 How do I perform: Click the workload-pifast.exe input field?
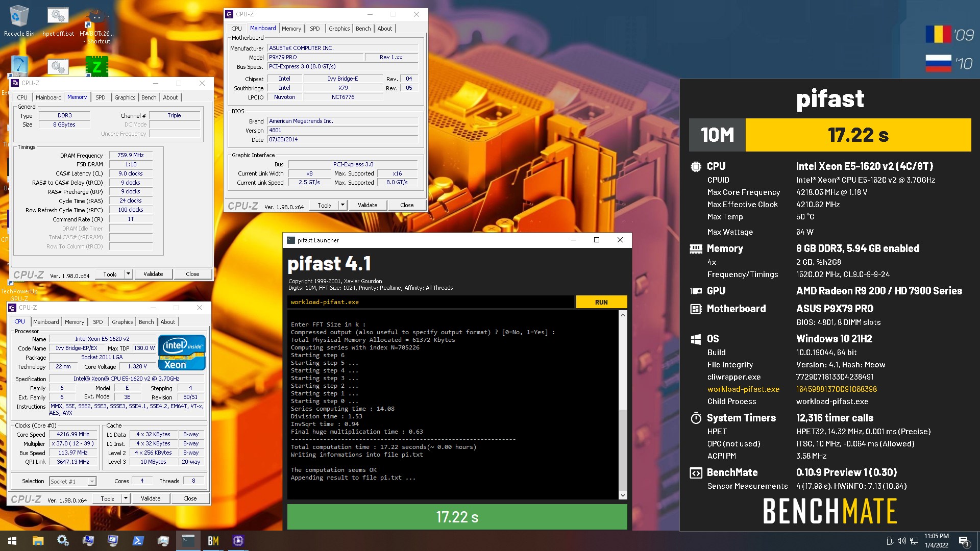[430, 302]
